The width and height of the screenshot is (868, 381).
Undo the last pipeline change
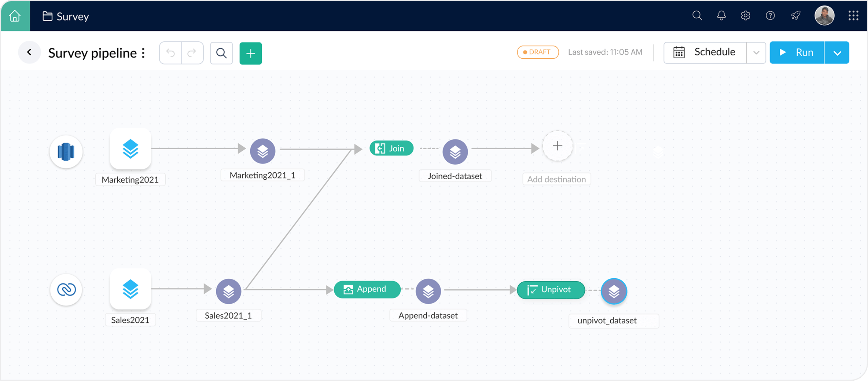(170, 53)
